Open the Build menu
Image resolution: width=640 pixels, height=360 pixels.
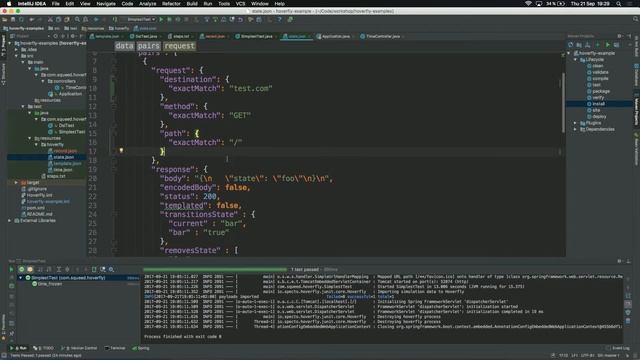[192, 4]
